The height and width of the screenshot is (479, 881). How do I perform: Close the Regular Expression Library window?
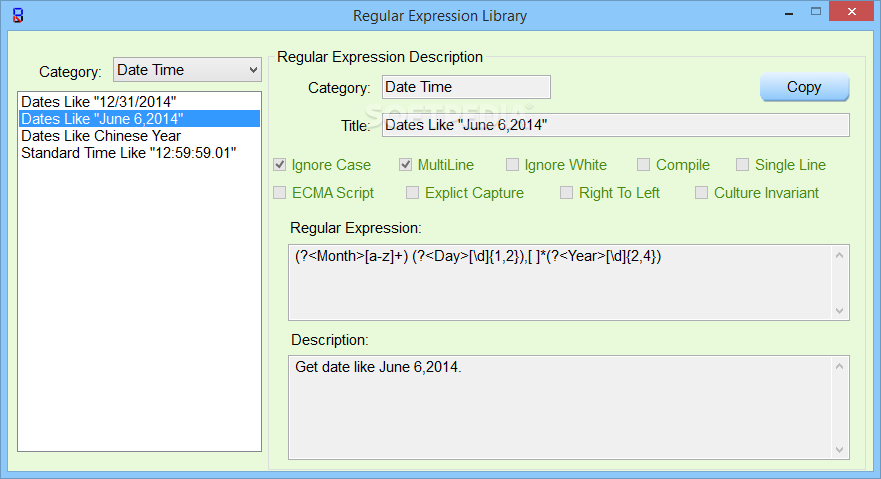[852, 11]
